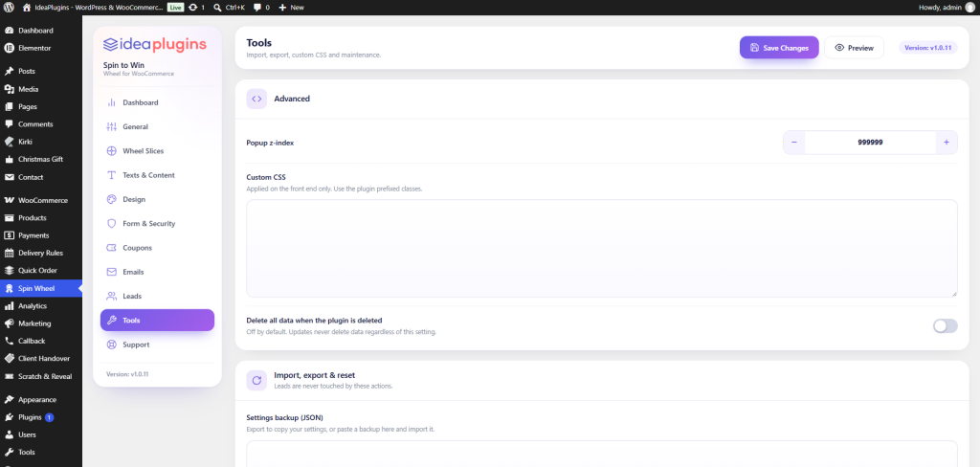The height and width of the screenshot is (467, 980).
Task: Click the Popup z-index value field
Action: click(870, 143)
